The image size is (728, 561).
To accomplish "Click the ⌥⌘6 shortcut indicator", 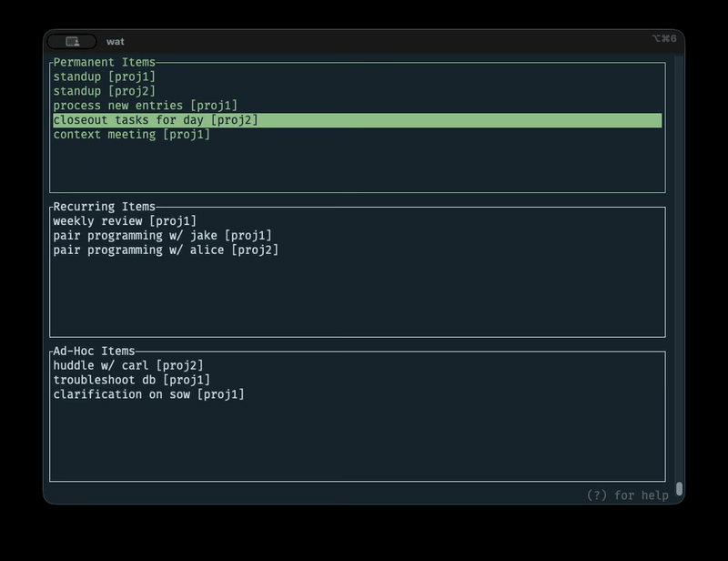I will click(663, 40).
